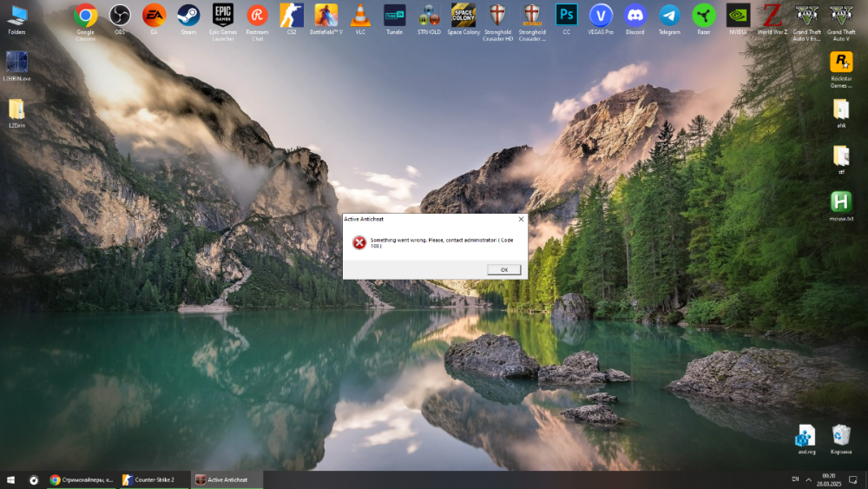The height and width of the screenshot is (489, 868).
Task: Open the Steam desktop icon
Action: pos(188,16)
